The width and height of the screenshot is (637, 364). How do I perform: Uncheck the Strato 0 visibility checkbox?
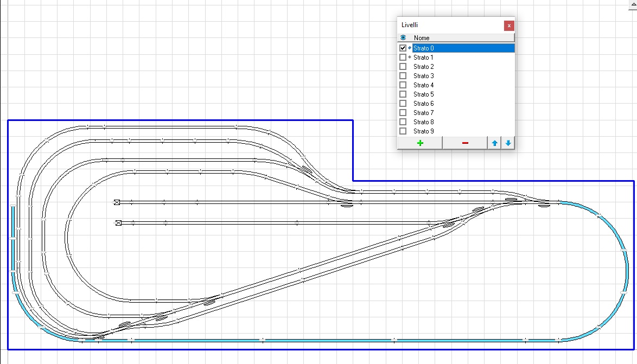click(x=403, y=48)
